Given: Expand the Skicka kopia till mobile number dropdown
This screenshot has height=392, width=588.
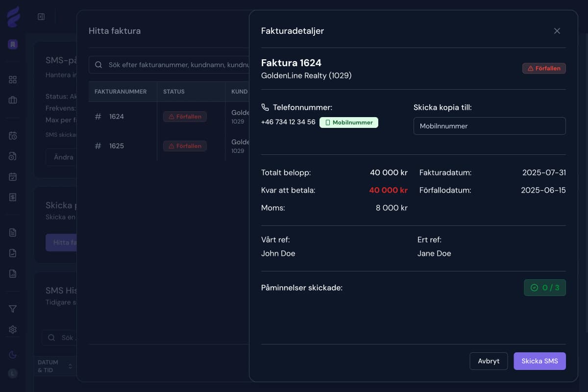Looking at the screenshot, I should [x=490, y=126].
